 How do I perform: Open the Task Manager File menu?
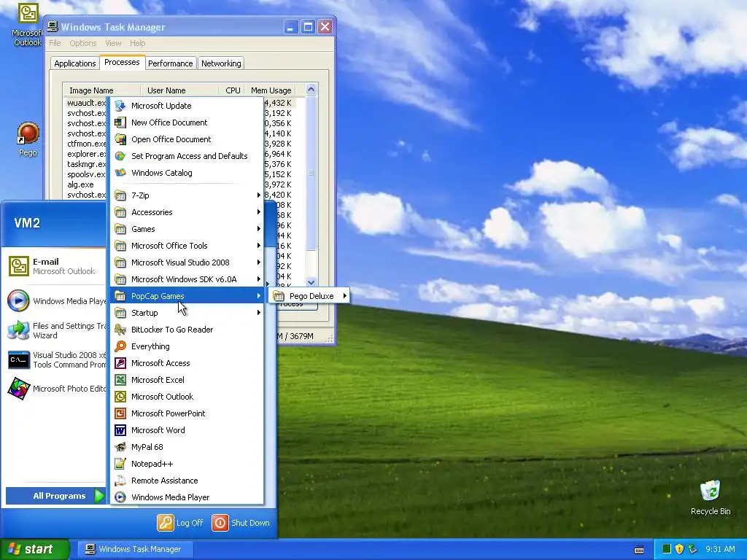[55, 43]
